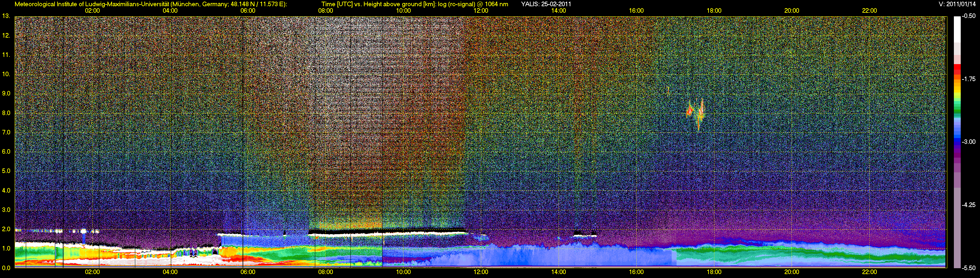This screenshot has height=278, width=980.
Task: Click the height label '13.' on axis
Action: coord(6,16)
